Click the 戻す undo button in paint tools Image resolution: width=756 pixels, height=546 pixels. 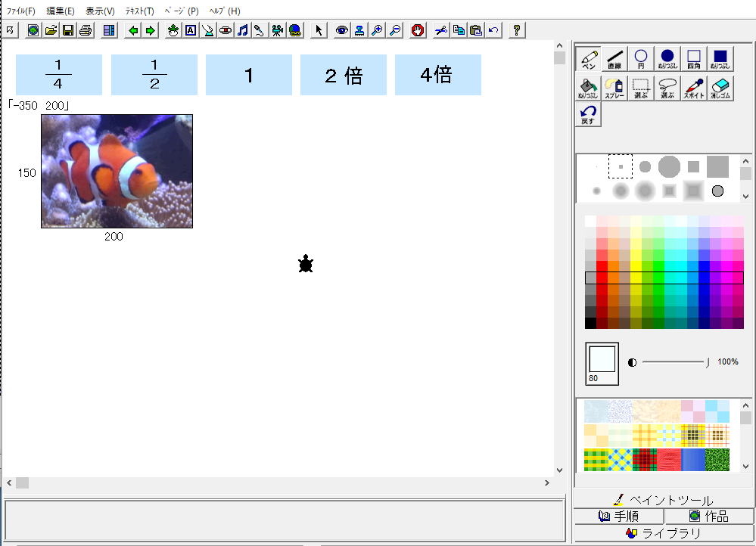click(x=588, y=115)
